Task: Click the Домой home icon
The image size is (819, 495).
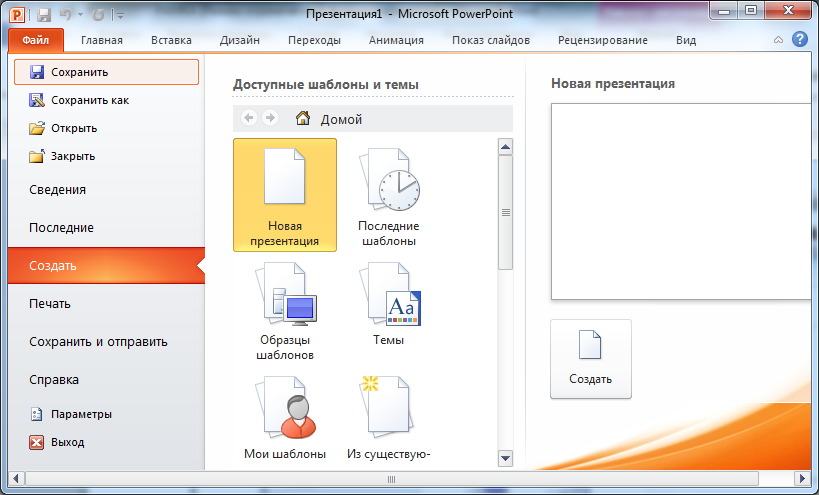Action: [x=303, y=119]
